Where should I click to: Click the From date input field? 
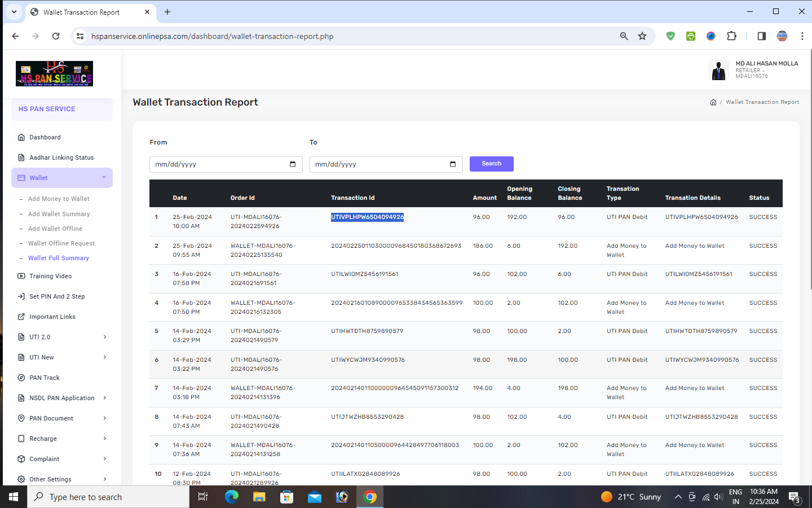(217, 164)
